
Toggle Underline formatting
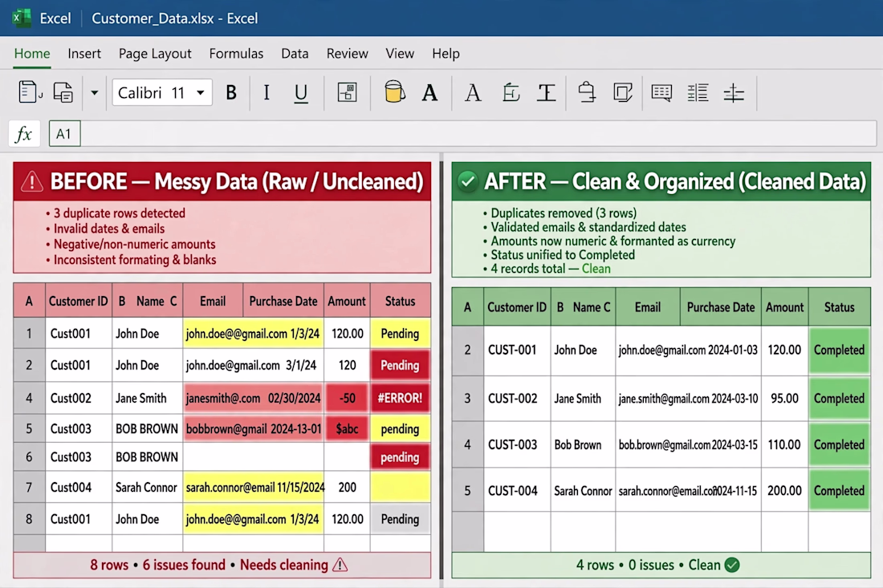301,93
